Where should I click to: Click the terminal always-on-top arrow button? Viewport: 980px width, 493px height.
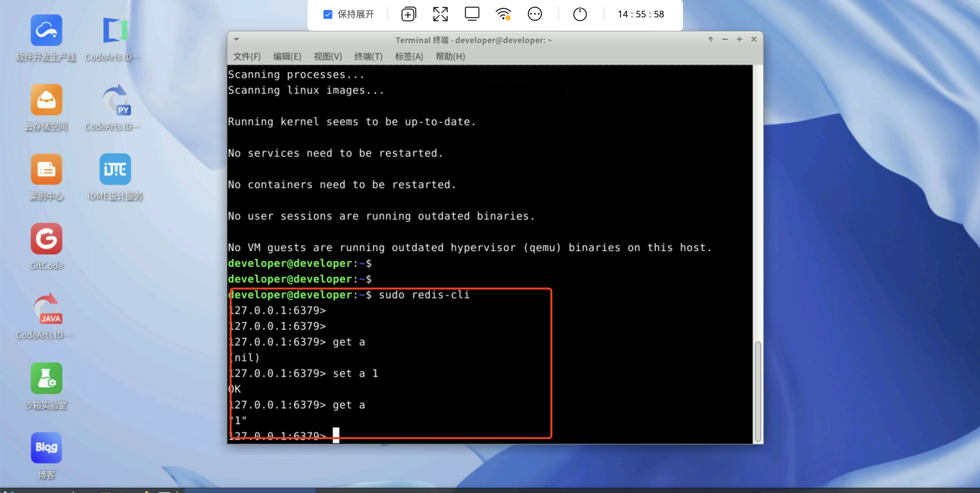click(x=710, y=40)
